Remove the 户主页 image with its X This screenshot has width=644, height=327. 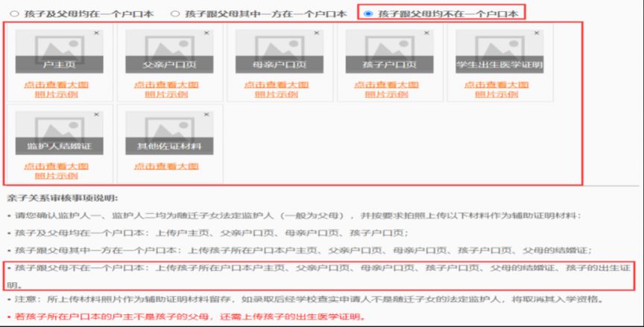point(96,33)
